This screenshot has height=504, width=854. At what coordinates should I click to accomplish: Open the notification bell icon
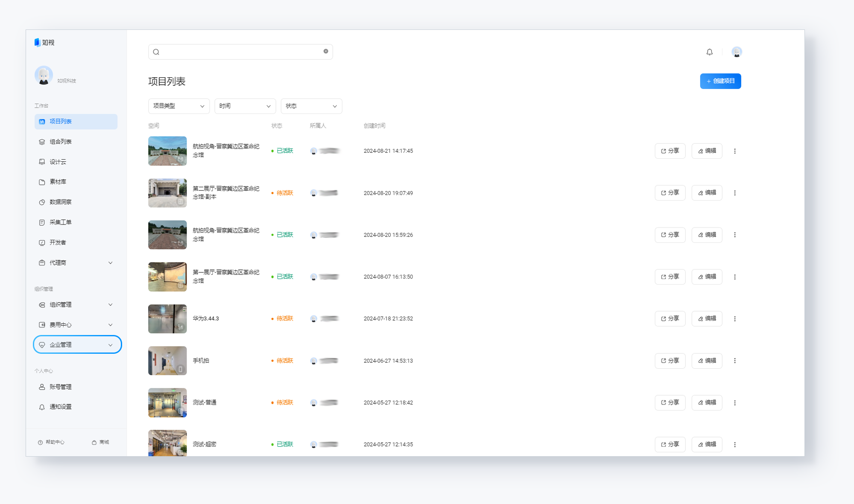[x=709, y=52]
